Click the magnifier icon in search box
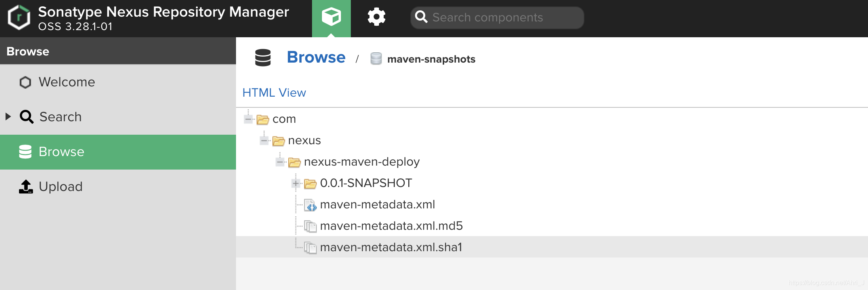Viewport: 868px width, 290px height. (421, 17)
